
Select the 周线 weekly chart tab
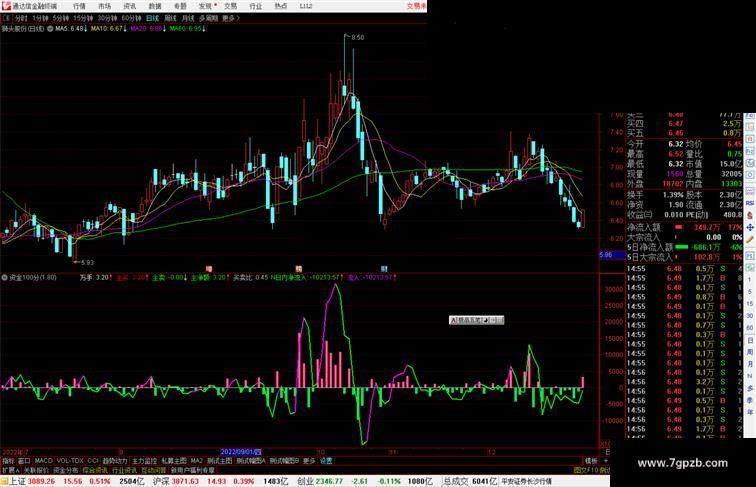170,18
